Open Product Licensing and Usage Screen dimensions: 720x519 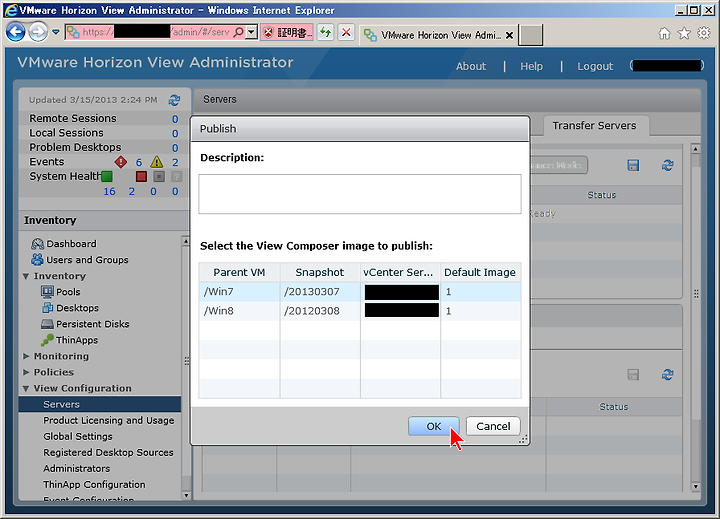coord(109,420)
